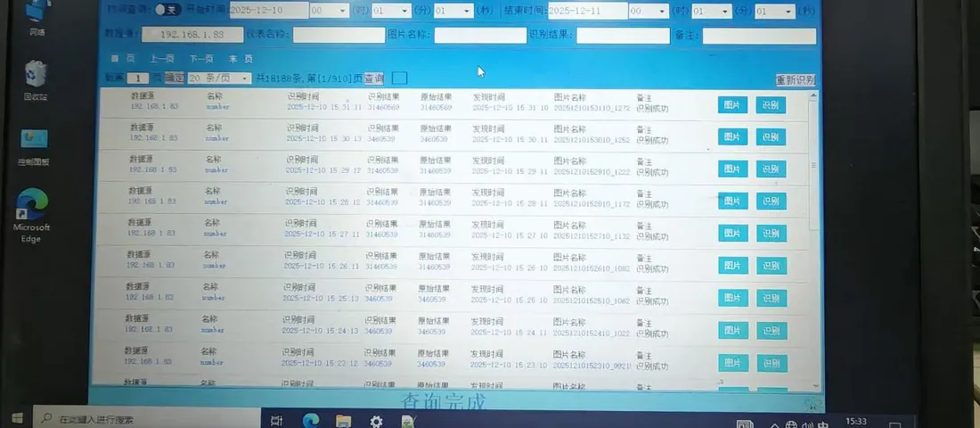Click the page number jump box
The image size is (980, 428).
click(137, 78)
